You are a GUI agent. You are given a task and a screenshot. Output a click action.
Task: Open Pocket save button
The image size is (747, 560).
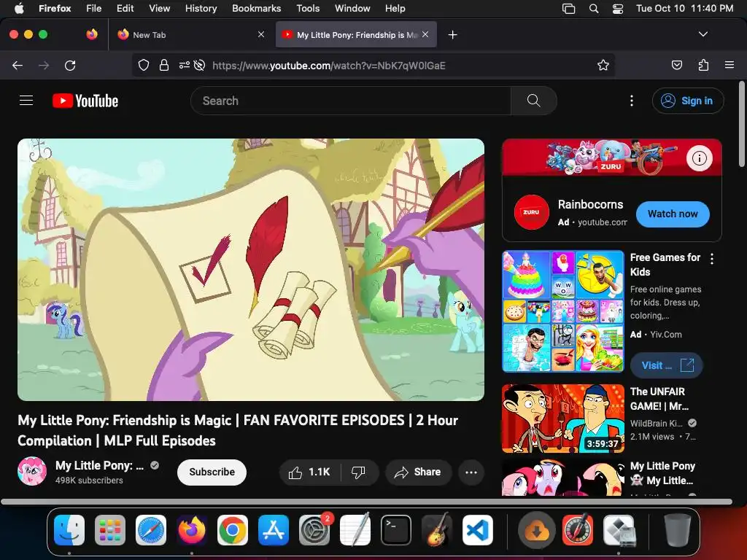tap(676, 65)
